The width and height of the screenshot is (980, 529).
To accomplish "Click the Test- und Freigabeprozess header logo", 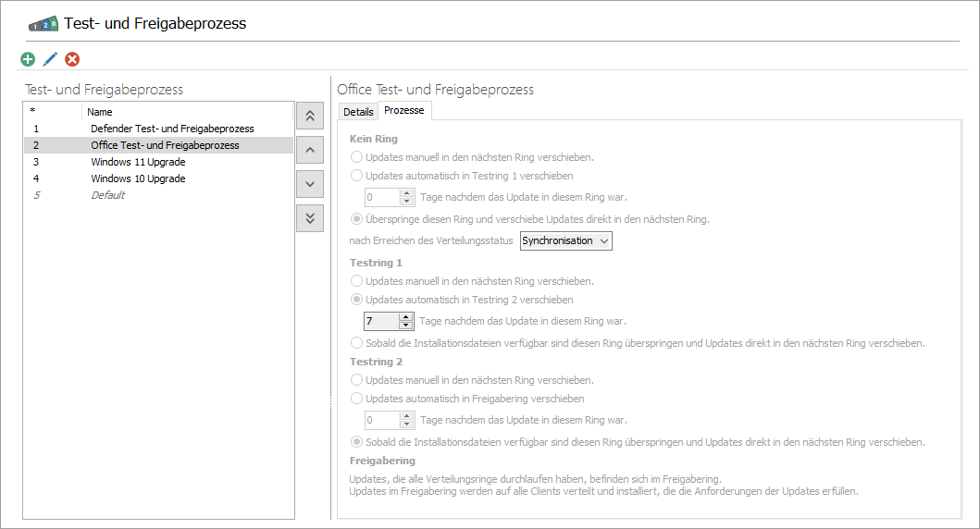I will (x=43, y=24).
